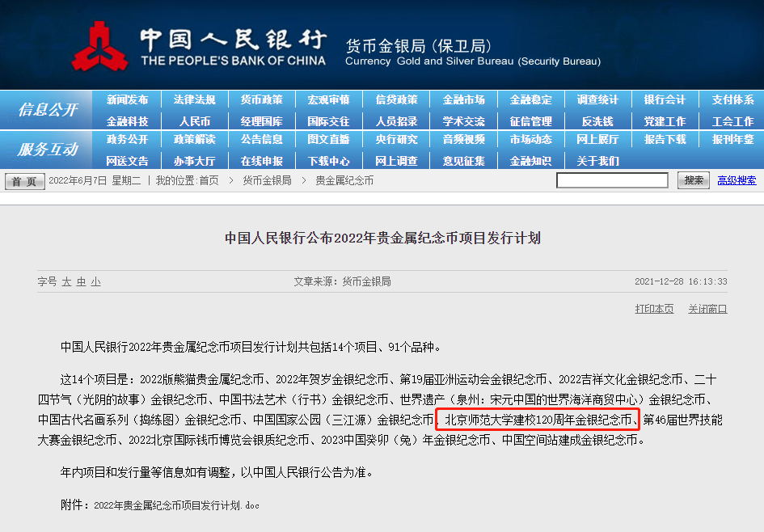The width and height of the screenshot is (764, 532).
Task: Set font size to 小
Action: click(x=95, y=281)
